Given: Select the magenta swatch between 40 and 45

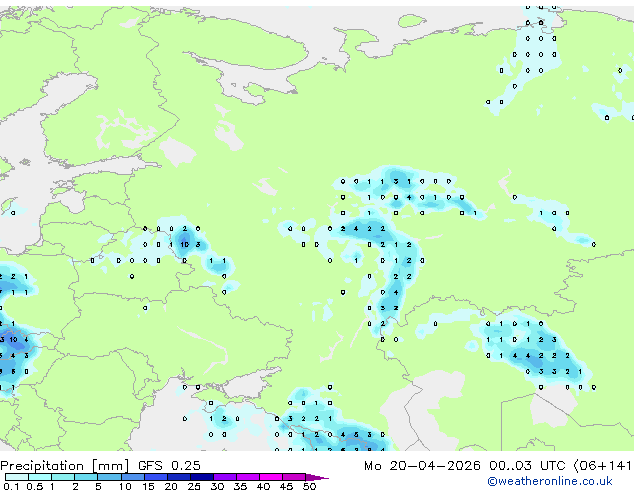Looking at the screenshot, I should click(x=271, y=477).
